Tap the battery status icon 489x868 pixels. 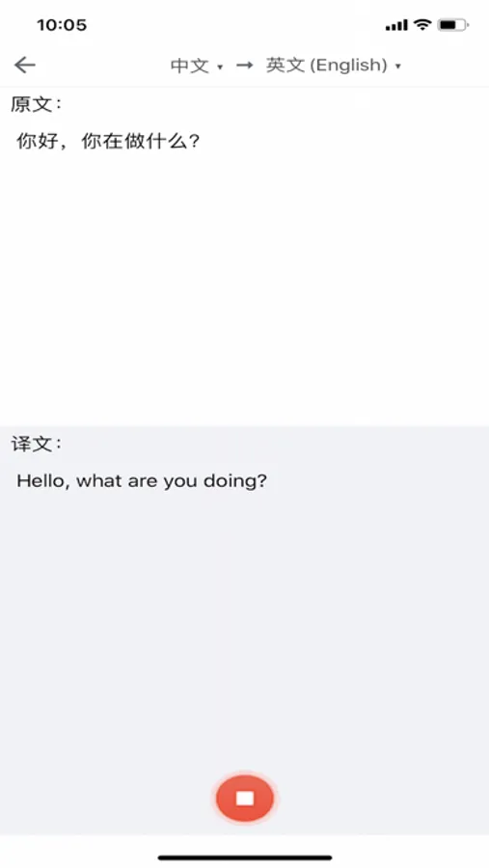coord(453,25)
